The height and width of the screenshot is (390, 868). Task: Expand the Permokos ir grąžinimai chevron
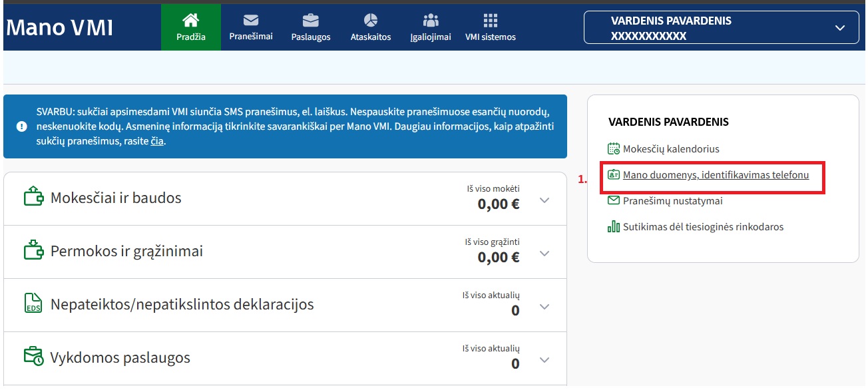(544, 254)
